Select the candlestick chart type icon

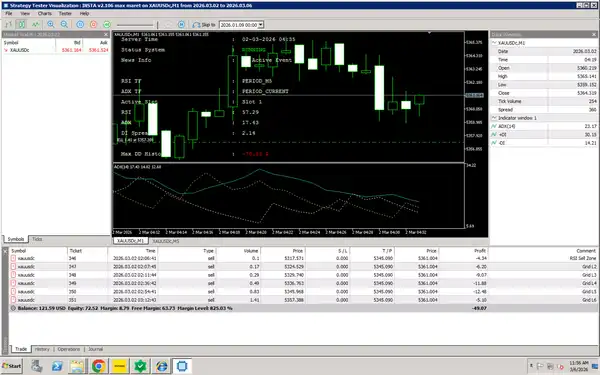click(21, 24)
